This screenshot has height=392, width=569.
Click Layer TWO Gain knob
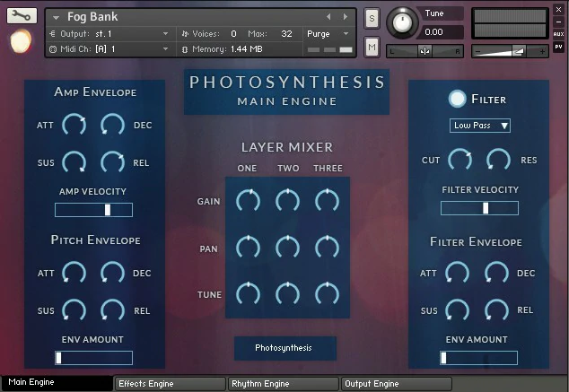click(288, 201)
